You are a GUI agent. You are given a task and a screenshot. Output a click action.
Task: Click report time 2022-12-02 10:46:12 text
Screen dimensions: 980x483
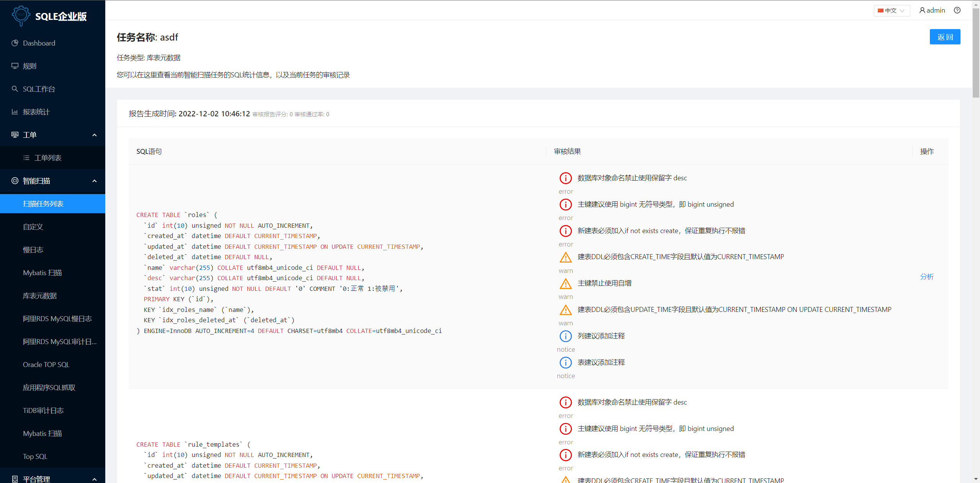tap(214, 114)
